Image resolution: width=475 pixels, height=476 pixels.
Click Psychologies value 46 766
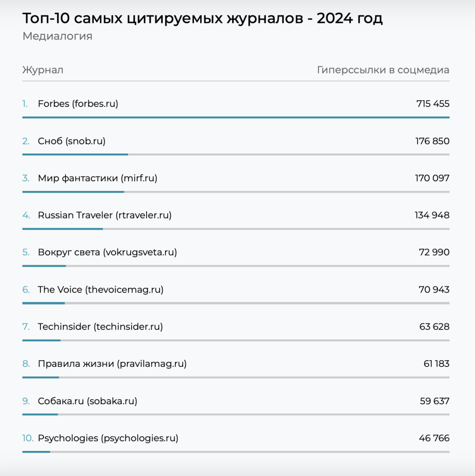pyautogui.click(x=434, y=438)
